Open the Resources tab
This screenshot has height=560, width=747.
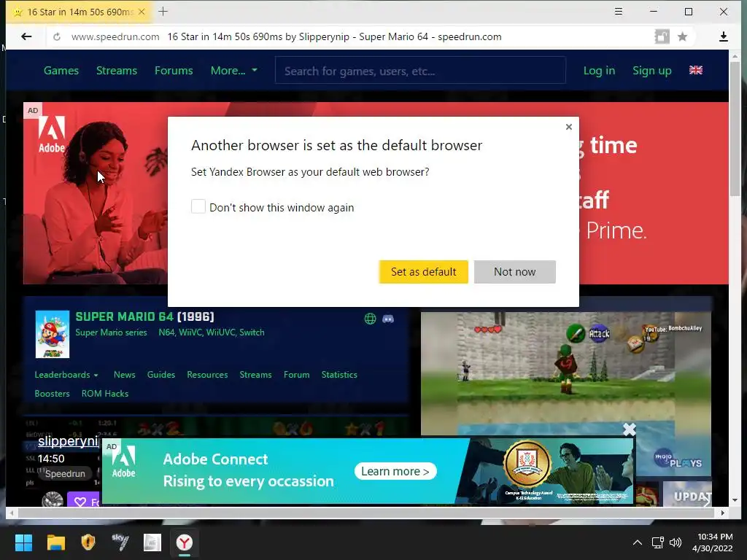pyautogui.click(x=207, y=375)
